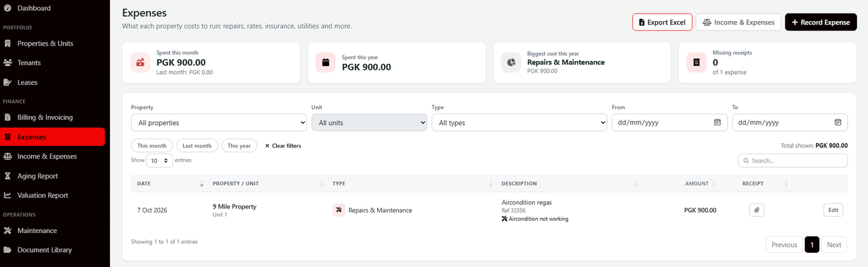Sort table by Property / Unit column
The height and width of the screenshot is (267, 868).
click(x=267, y=183)
